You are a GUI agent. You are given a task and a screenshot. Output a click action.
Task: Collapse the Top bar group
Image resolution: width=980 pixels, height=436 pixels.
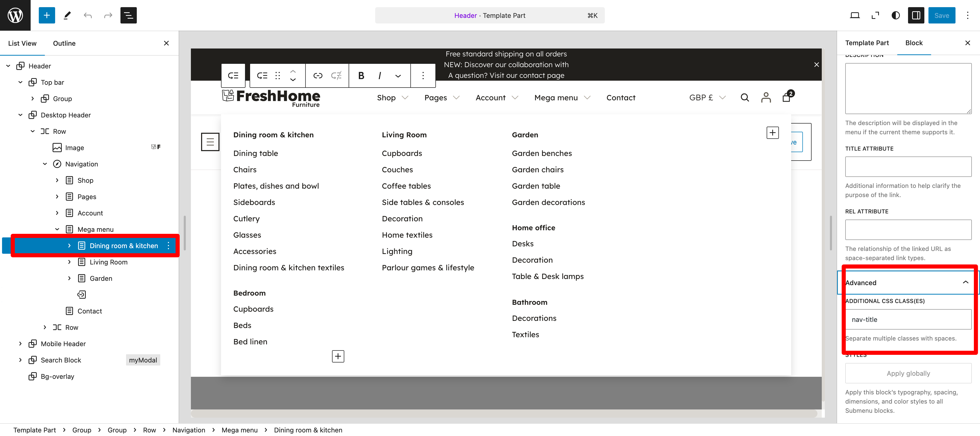point(20,82)
